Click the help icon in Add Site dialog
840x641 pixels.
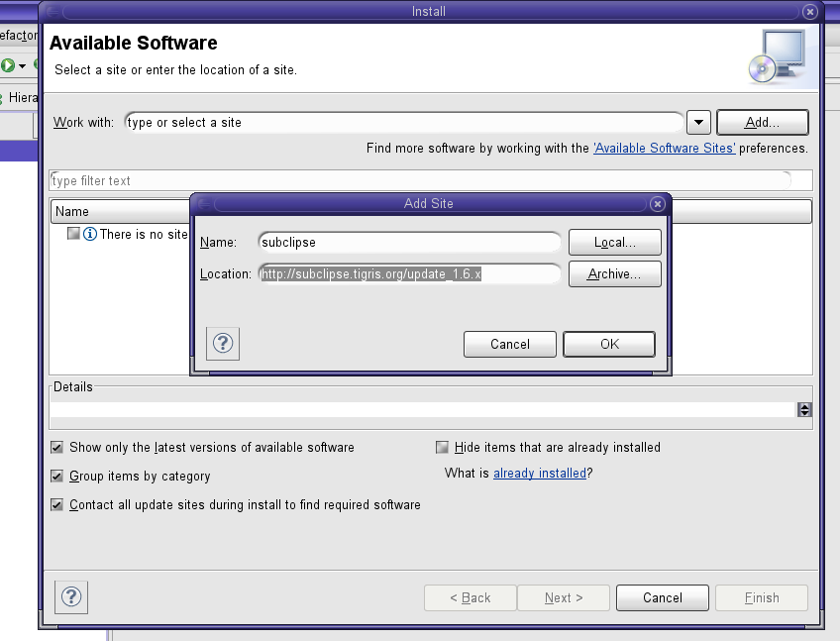223,344
